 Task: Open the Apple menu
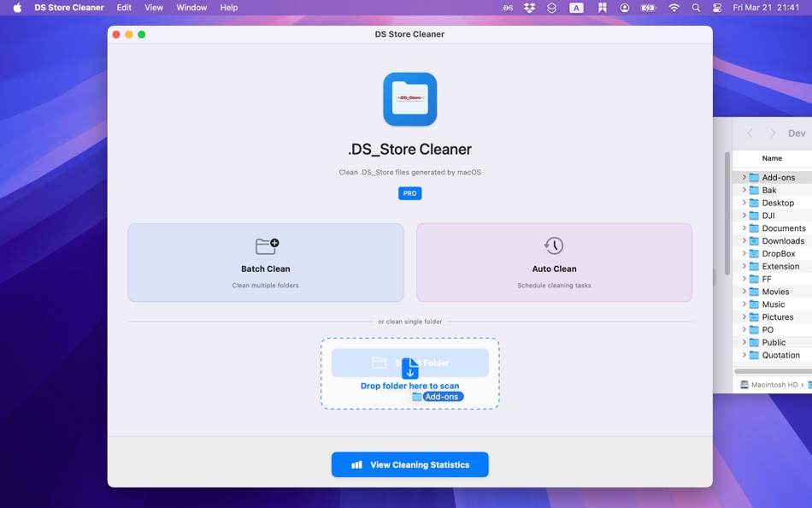click(17, 8)
